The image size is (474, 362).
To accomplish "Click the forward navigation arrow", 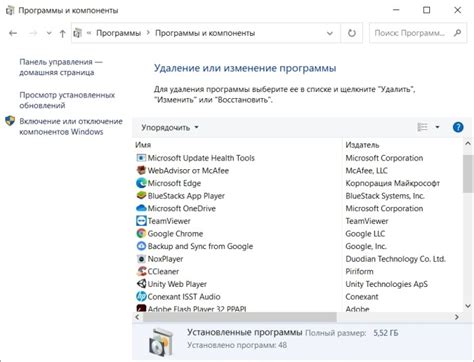I will [33, 33].
